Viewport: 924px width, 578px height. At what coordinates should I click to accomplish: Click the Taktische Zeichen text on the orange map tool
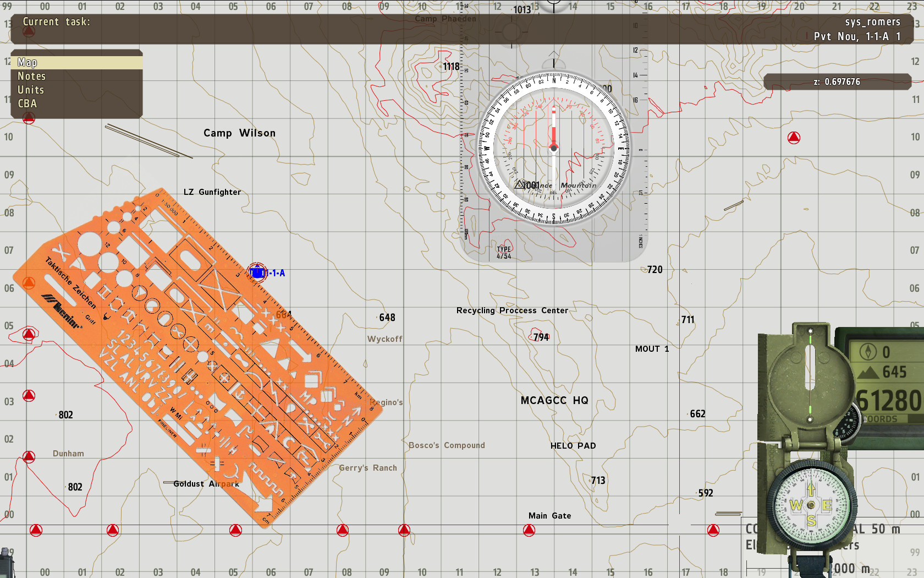point(70,283)
